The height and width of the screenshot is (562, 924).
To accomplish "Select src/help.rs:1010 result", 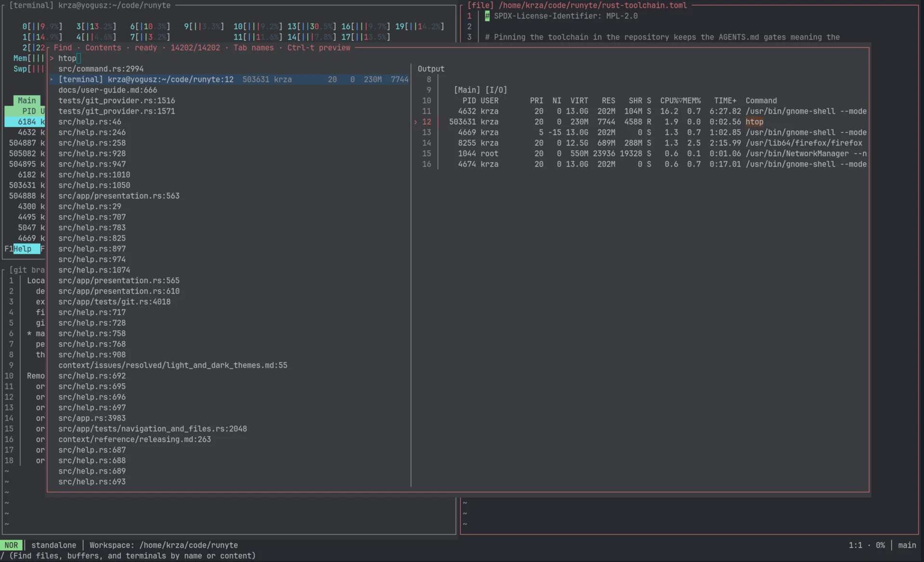I will pos(94,175).
